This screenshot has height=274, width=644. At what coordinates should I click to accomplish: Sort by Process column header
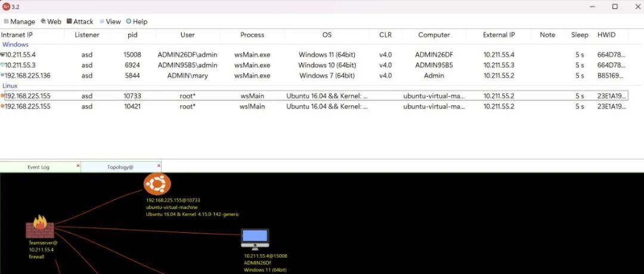pyautogui.click(x=252, y=35)
